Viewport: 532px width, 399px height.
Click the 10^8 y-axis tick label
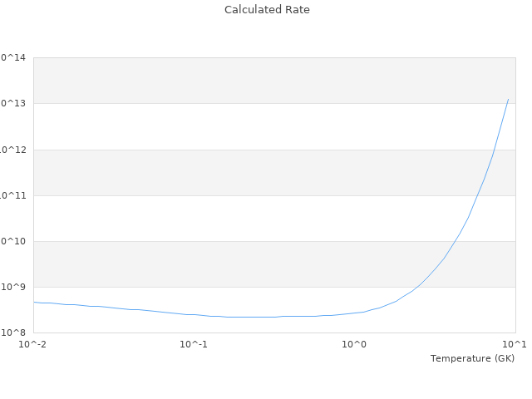tap(13, 332)
